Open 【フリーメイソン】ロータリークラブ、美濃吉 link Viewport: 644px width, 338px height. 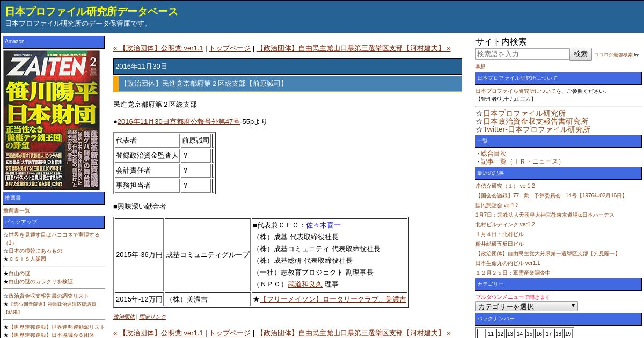point(333,299)
